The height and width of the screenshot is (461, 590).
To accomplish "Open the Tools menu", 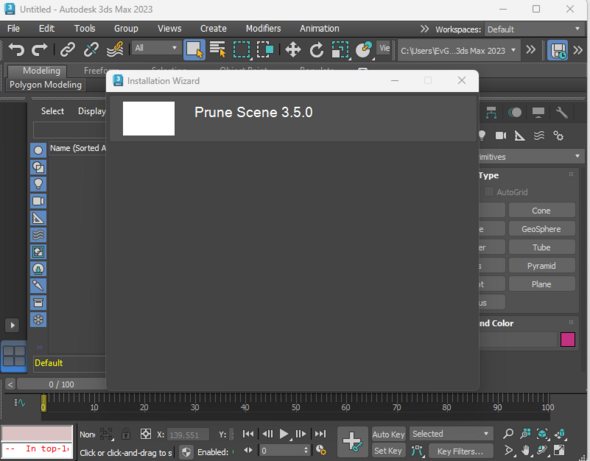I will [x=85, y=29].
